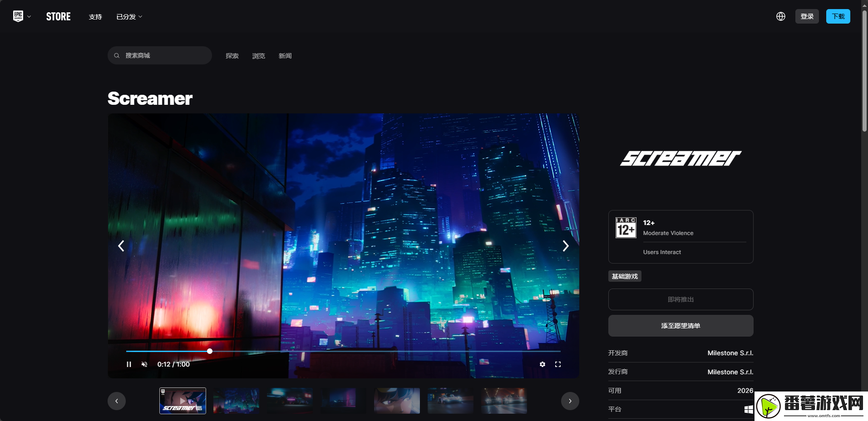
Task: Go to next media slide arrow
Action: click(x=565, y=246)
